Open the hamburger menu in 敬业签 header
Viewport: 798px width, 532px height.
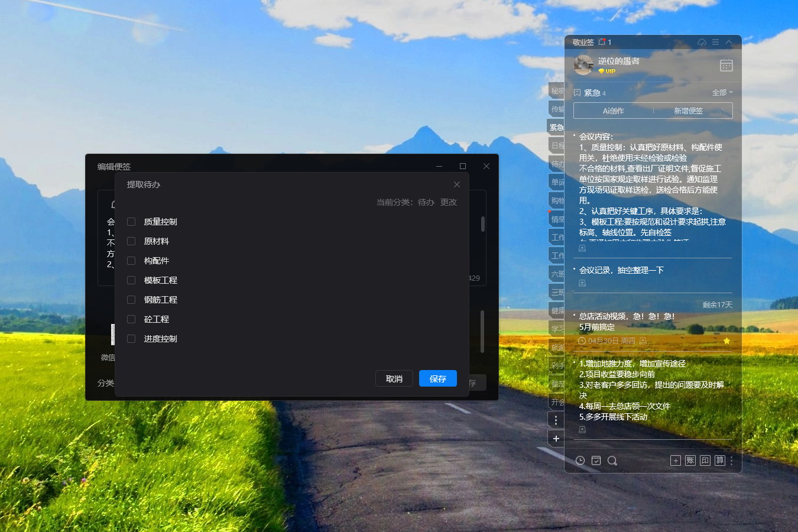715,43
